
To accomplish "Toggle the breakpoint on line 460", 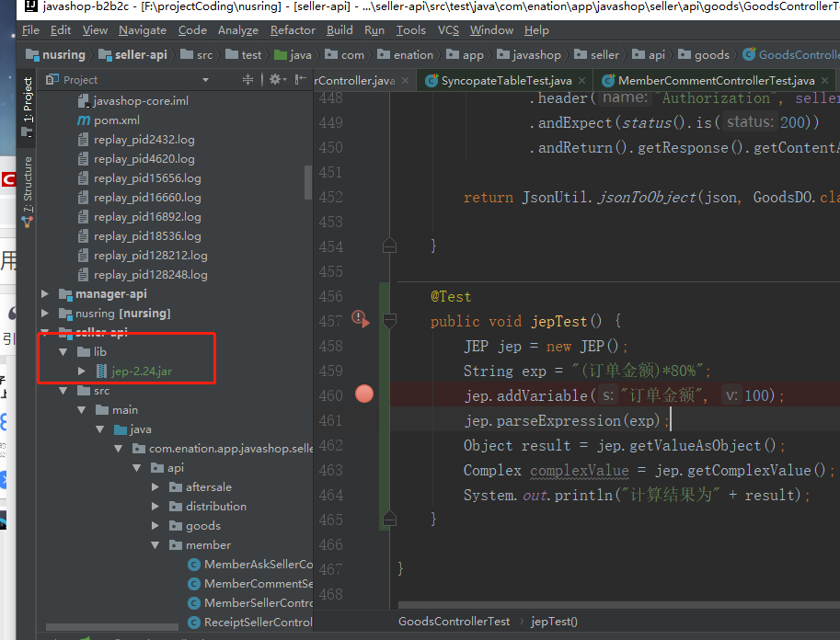I will coord(363,393).
